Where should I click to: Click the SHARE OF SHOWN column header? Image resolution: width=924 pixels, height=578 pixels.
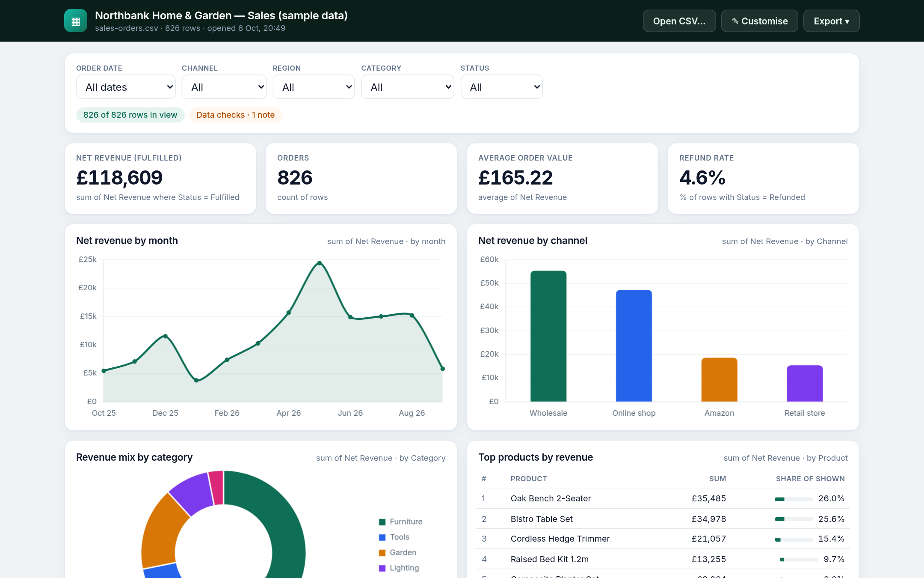click(810, 479)
